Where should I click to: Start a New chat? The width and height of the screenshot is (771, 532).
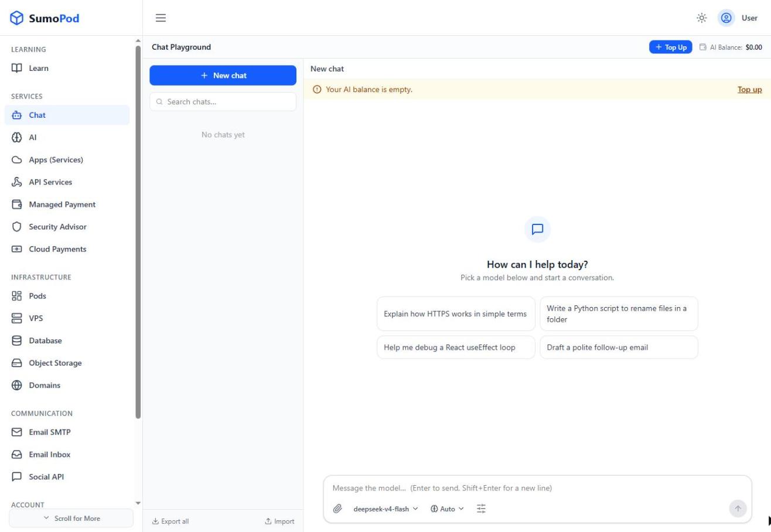pyautogui.click(x=223, y=76)
